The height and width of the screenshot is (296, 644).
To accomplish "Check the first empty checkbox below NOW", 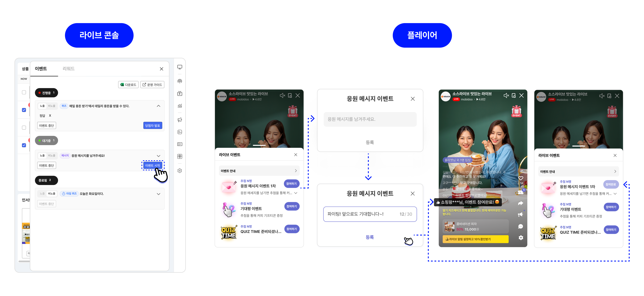I will tap(24, 92).
